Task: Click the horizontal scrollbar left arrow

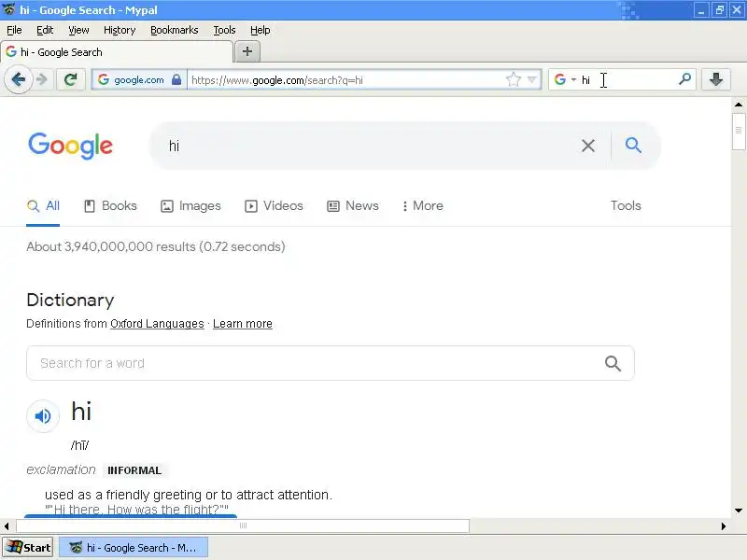Action: [x=7, y=525]
